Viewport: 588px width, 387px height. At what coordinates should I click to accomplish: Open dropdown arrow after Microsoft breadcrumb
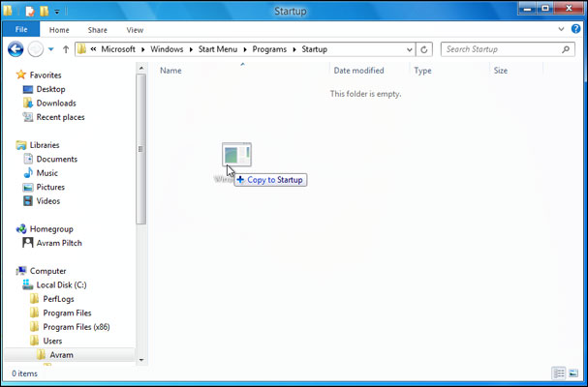pyautogui.click(x=142, y=49)
